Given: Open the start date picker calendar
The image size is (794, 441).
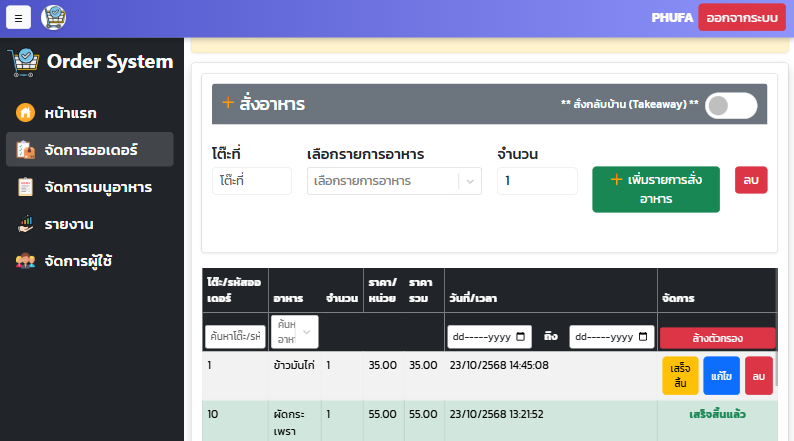Looking at the screenshot, I should click(523, 337).
